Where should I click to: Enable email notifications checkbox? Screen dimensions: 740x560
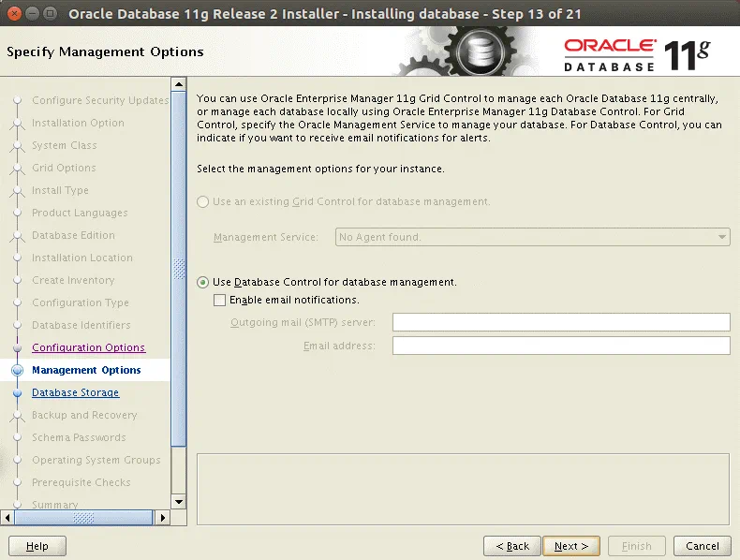tap(220, 301)
